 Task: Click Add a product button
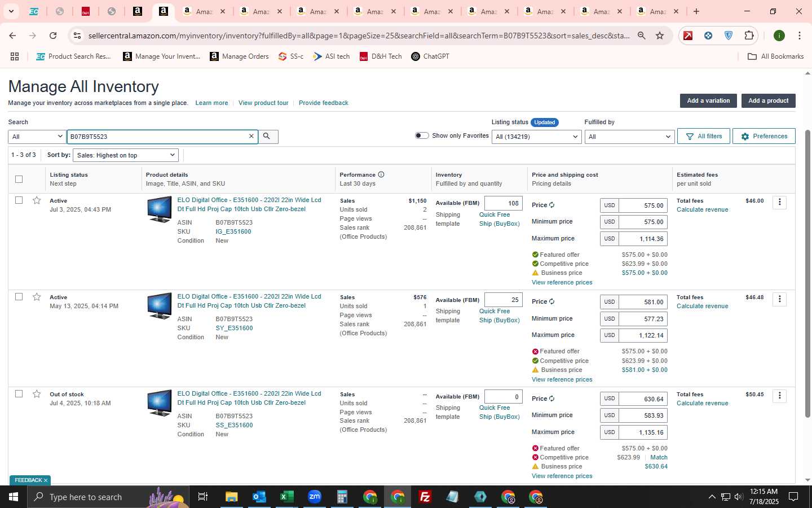pyautogui.click(x=768, y=100)
